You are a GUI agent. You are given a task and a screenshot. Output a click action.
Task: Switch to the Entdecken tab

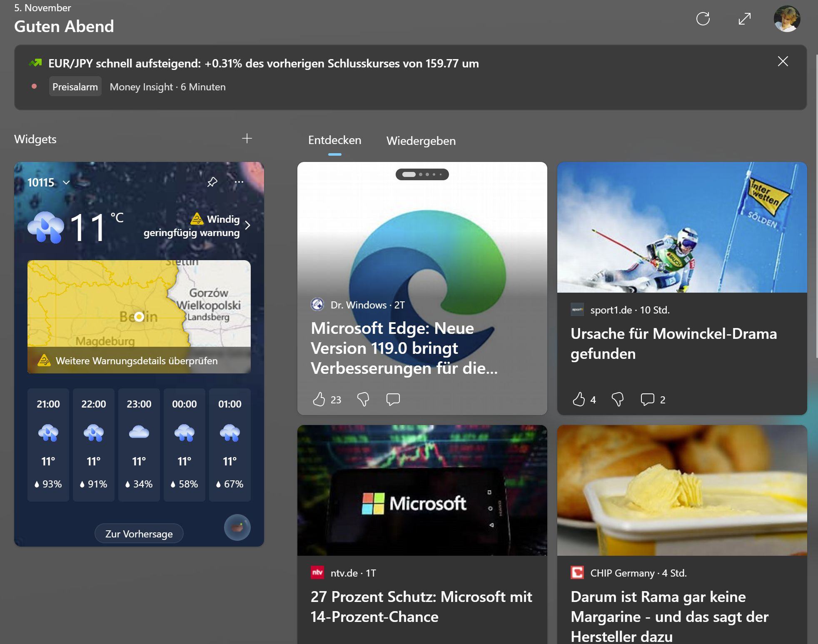click(x=334, y=140)
